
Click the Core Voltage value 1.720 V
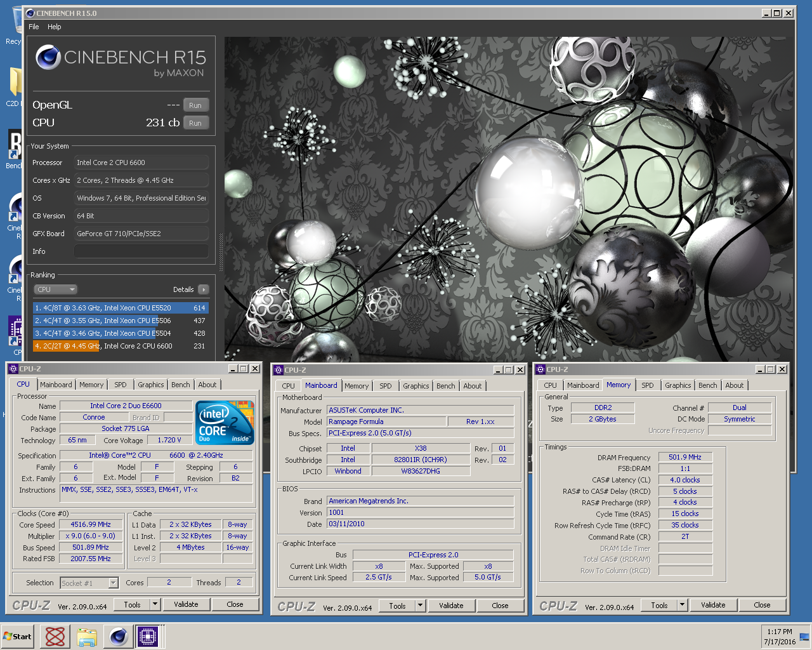click(x=169, y=440)
